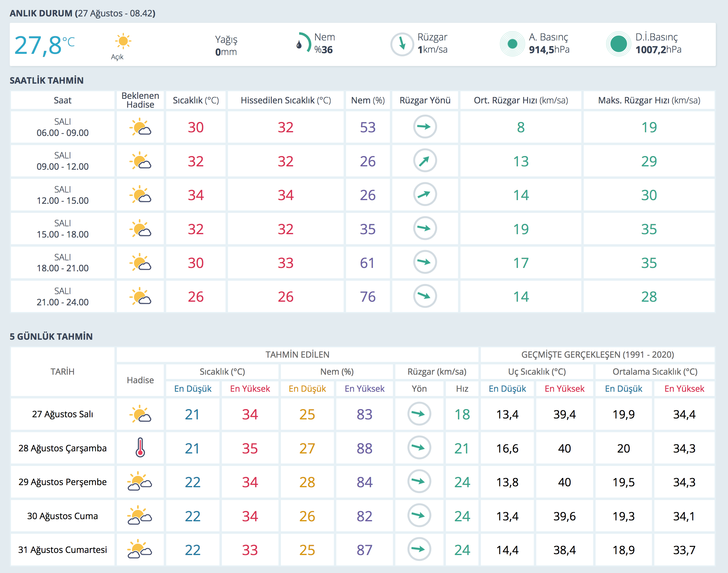Viewport: 728px width, 573px height.
Task: Click wind arrow for 21.00 - 24.00 row
Action: [x=425, y=296]
